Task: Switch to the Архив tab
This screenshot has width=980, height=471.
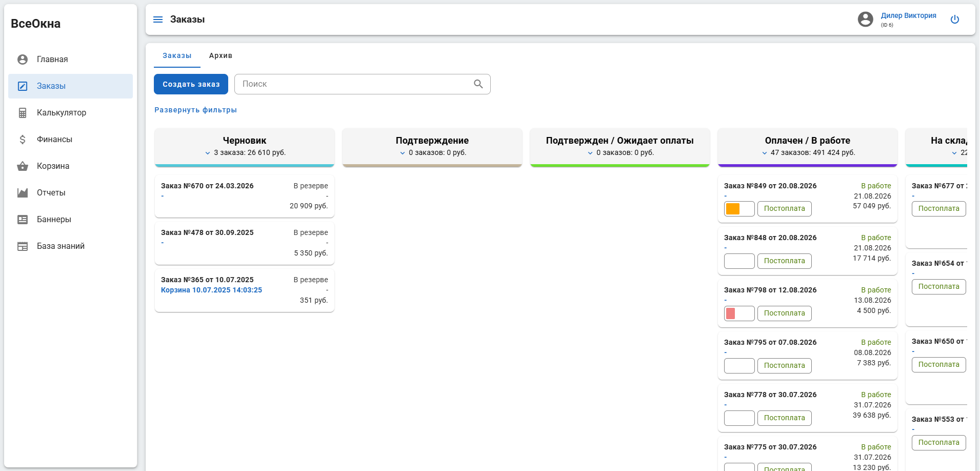Action: click(221, 55)
